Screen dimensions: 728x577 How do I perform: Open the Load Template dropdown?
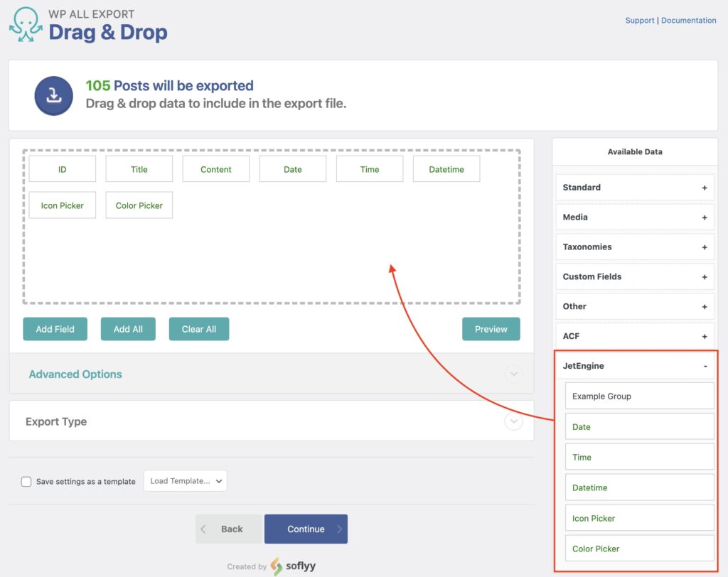[x=185, y=481]
